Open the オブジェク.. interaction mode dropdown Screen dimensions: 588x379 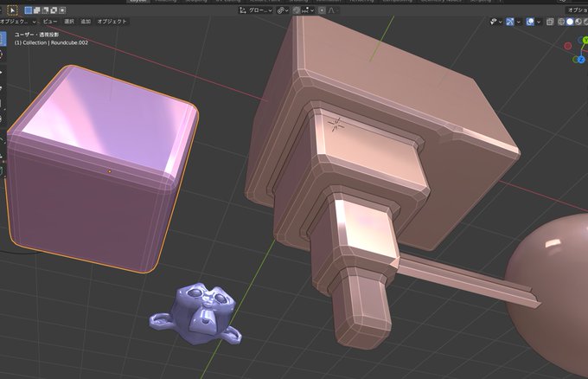coord(18,22)
